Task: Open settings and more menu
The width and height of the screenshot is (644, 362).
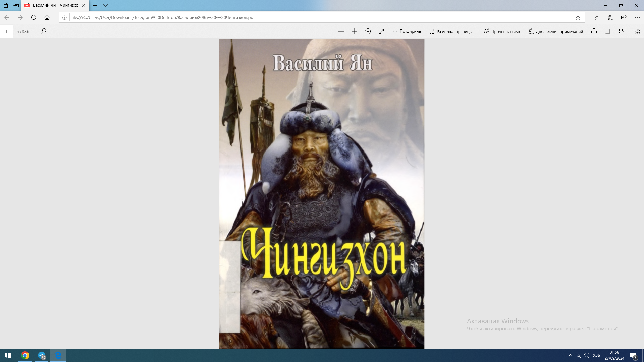Action: tap(637, 17)
